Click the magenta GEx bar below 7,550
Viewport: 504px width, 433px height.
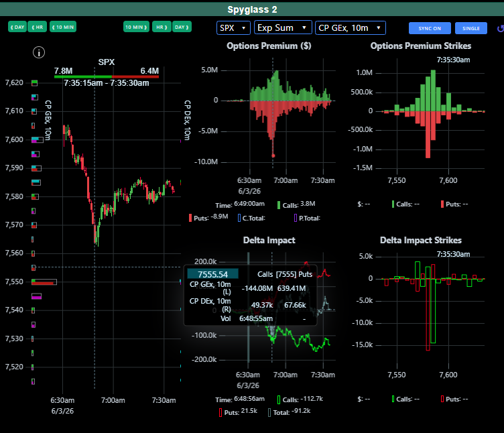(36, 296)
